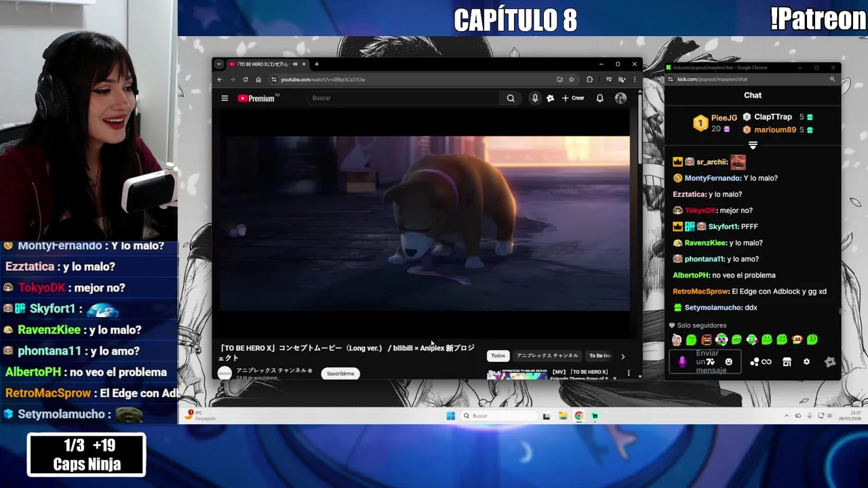868x488 pixels.
Task: Select the To Be Hero filter chip
Action: (x=599, y=356)
